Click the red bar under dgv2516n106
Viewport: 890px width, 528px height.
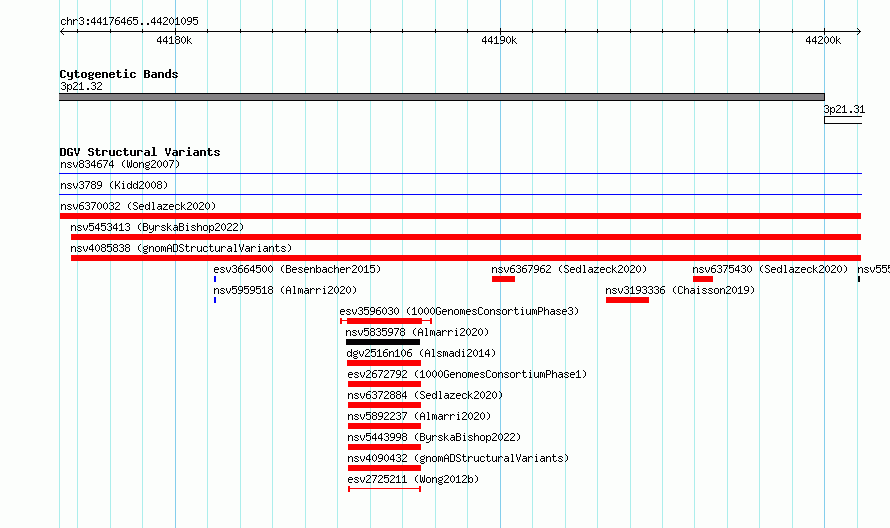384,363
